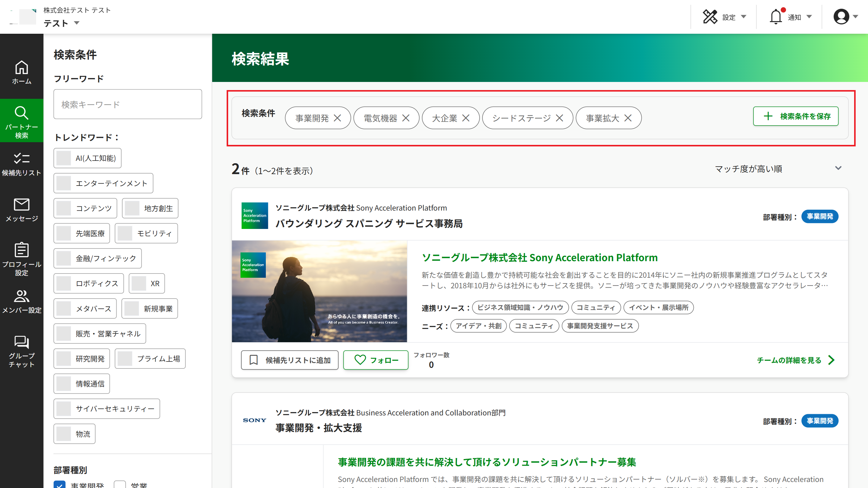Viewport: 868px width, 488px height.
Task: Toggle the モビリティ trend word
Action: click(146, 233)
